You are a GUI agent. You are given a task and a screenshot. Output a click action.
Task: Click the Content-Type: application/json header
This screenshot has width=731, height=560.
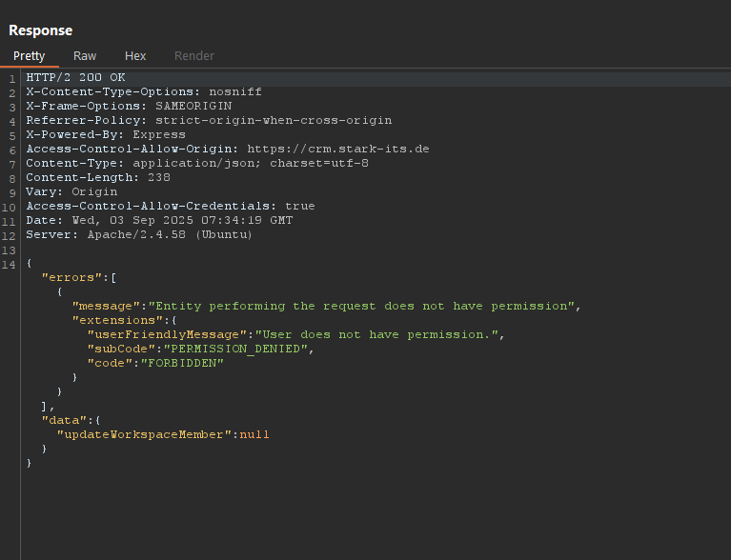pos(197,163)
